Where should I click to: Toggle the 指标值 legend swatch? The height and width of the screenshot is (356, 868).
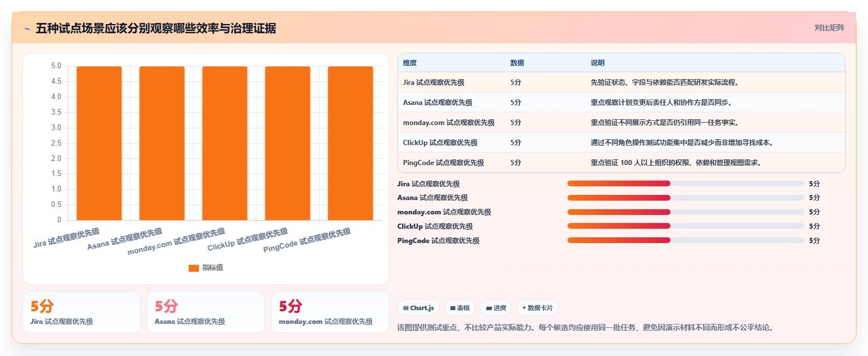click(x=194, y=268)
